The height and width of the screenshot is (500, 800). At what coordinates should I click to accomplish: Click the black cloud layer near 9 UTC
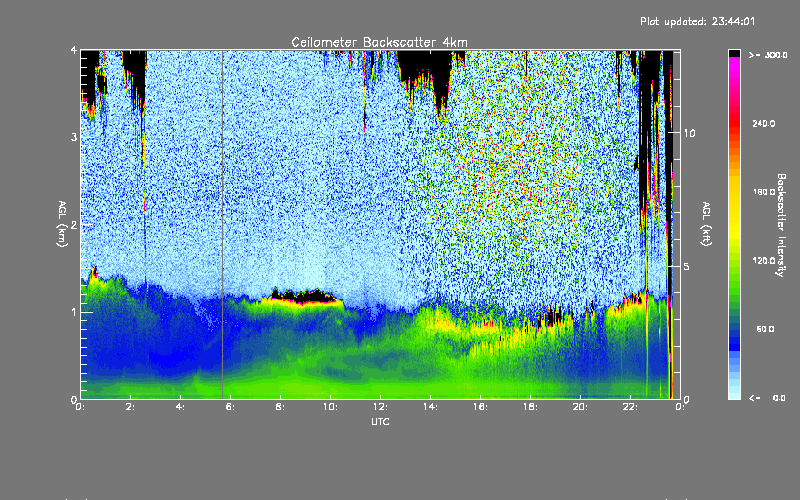coord(304,295)
